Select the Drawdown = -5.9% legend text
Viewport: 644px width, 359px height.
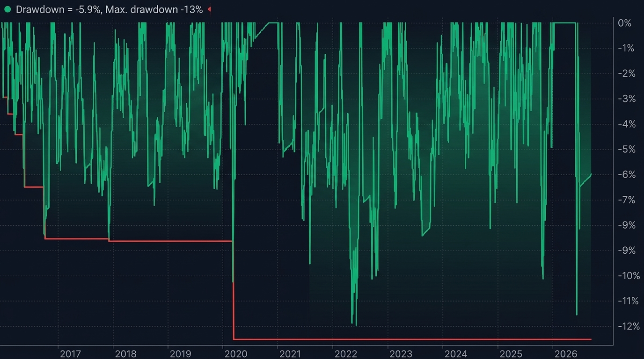click(x=59, y=9)
